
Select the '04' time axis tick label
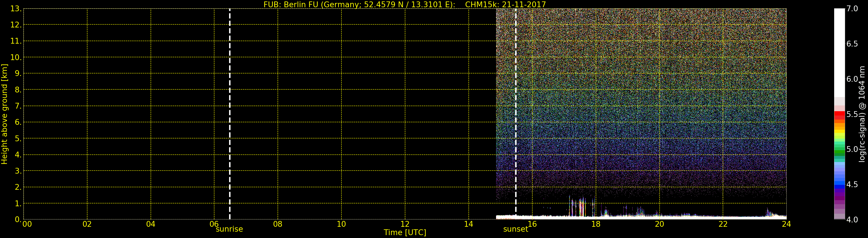(x=151, y=224)
